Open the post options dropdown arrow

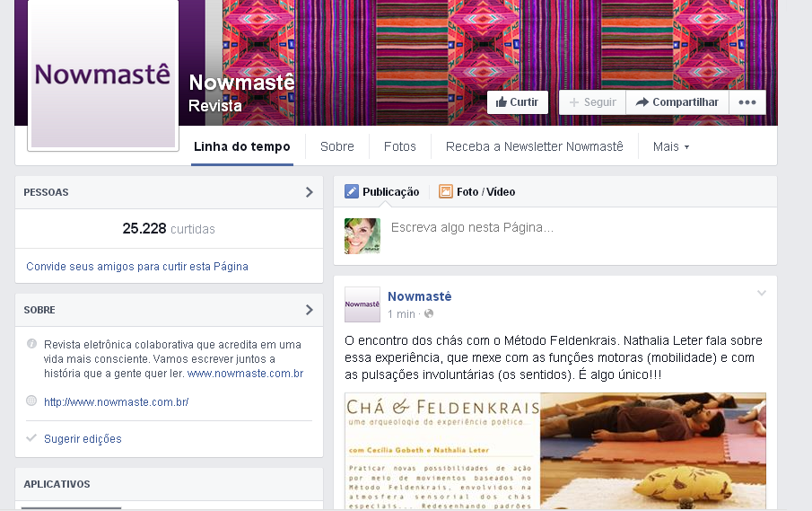[x=761, y=294]
